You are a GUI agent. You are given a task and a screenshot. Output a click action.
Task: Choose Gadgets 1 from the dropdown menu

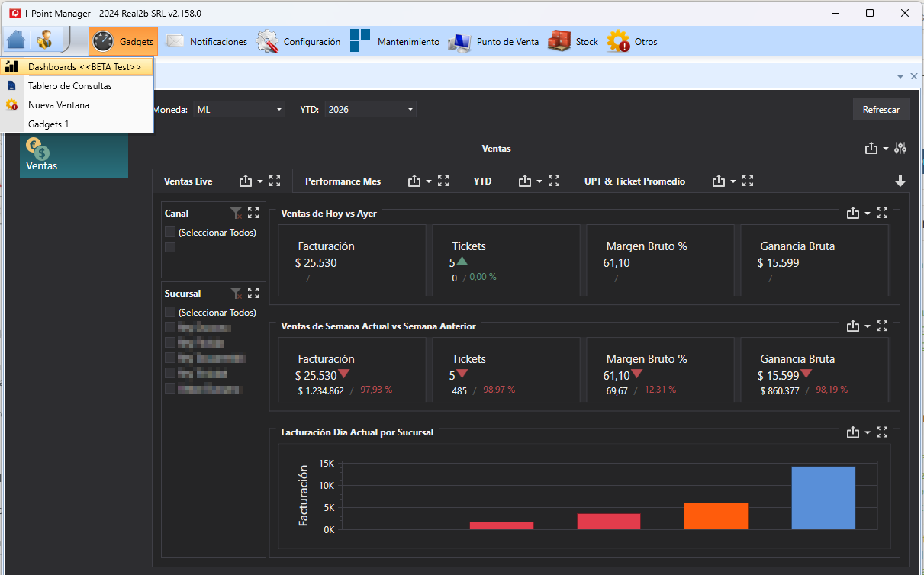pos(78,124)
